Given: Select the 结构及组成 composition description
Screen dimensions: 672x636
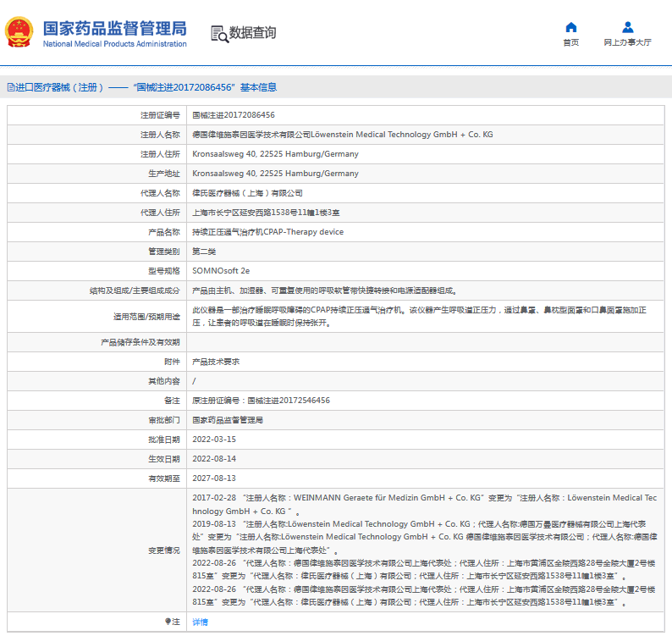Looking at the screenshot, I should click(325, 290).
